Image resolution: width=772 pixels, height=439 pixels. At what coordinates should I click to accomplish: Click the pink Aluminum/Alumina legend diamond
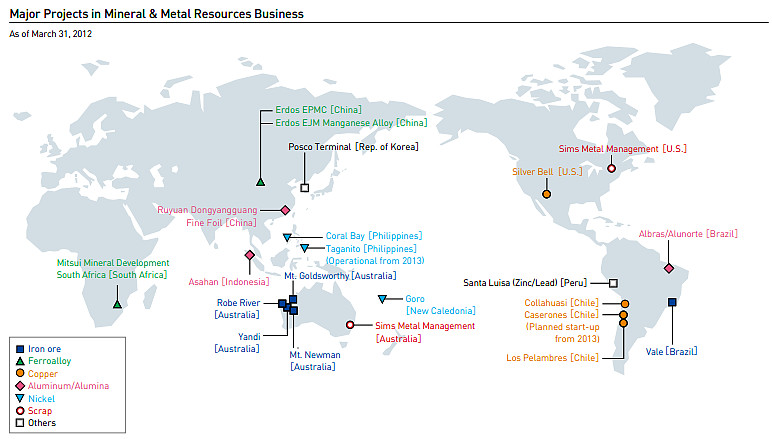pos(20,386)
